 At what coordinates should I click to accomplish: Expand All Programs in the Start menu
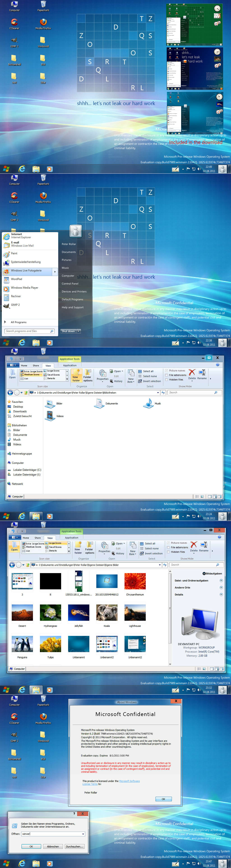point(16,322)
